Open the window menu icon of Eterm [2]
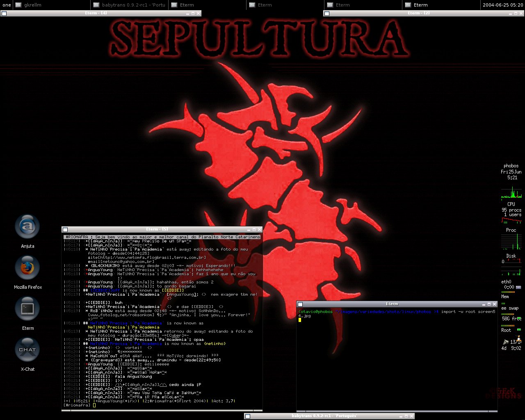The height and width of the screenshot is (420, 525). (327, 14)
